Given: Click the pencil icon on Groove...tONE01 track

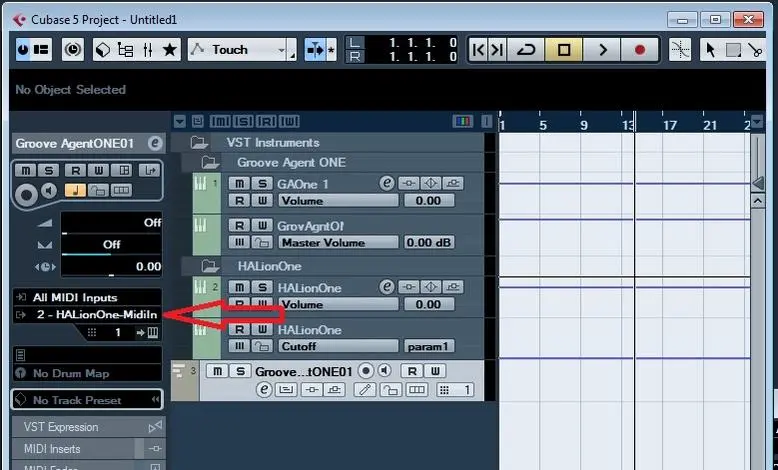Looking at the screenshot, I should 365,390.
